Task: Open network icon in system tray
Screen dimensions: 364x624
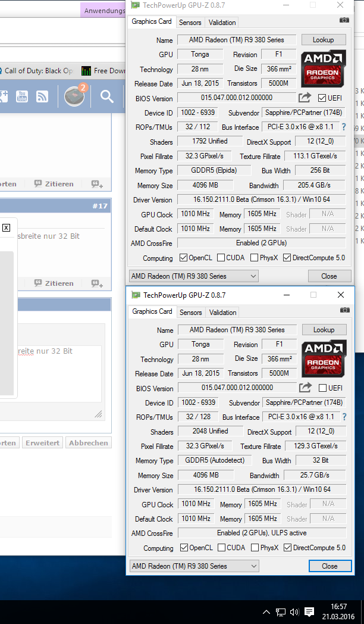Action: (281, 612)
